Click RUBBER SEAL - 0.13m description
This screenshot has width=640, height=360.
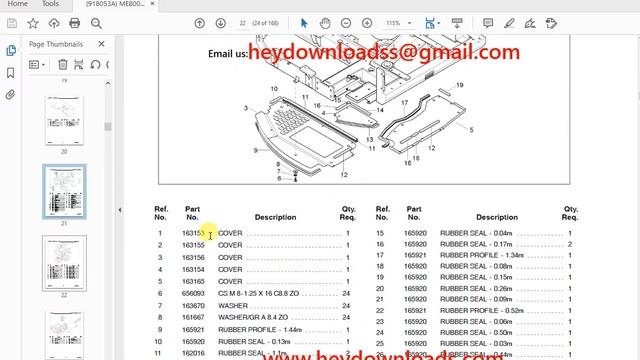coord(254,342)
